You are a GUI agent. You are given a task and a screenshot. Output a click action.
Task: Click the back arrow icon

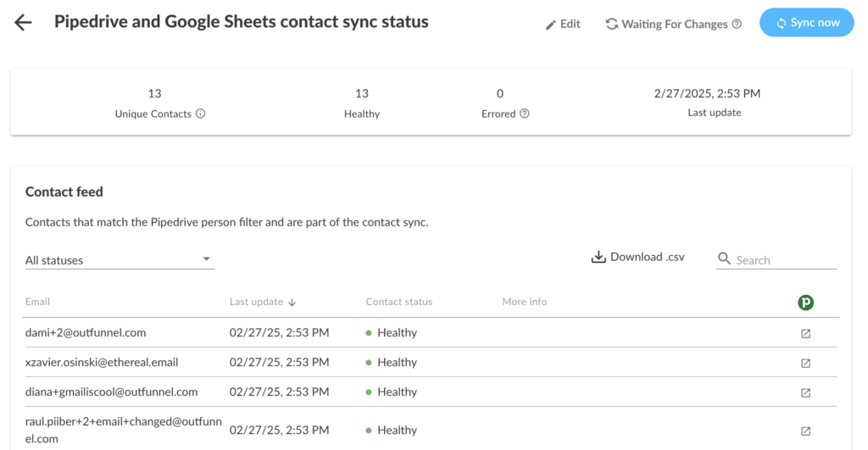pos(23,23)
